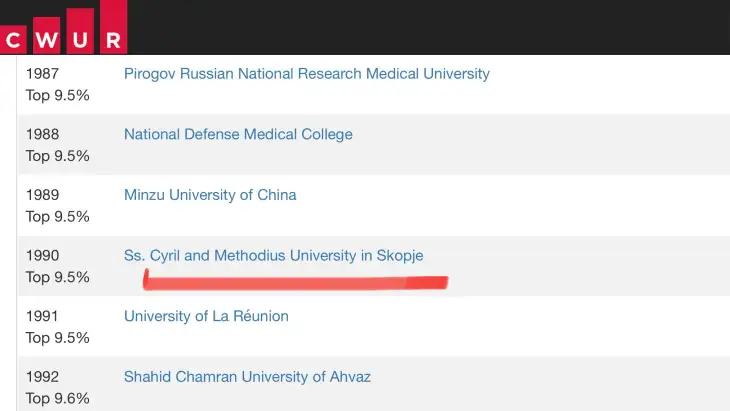This screenshot has width=730, height=411.
Task: Click the rank number 1991
Action: point(42,316)
